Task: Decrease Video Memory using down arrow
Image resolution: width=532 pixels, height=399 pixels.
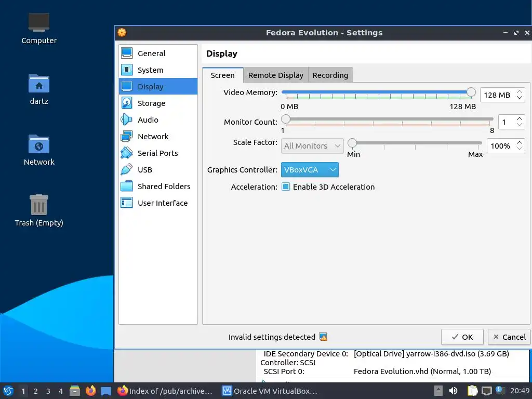Action: 520,98
